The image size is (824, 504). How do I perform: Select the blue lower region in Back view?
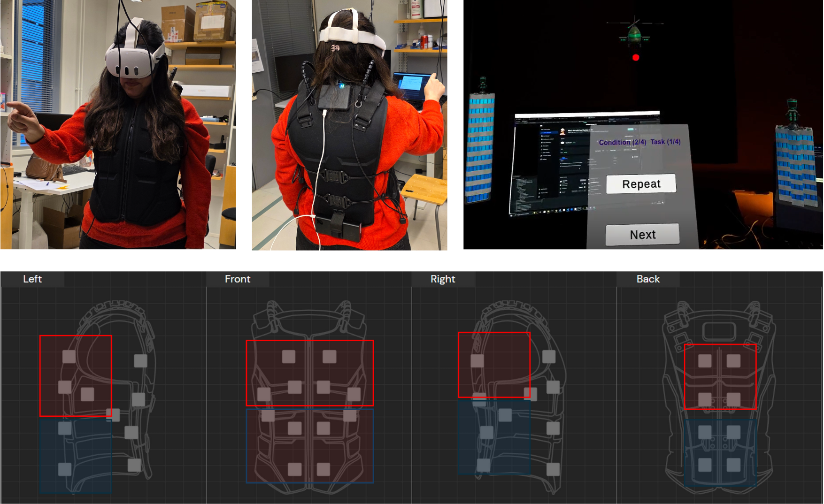pyautogui.click(x=720, y=452)
